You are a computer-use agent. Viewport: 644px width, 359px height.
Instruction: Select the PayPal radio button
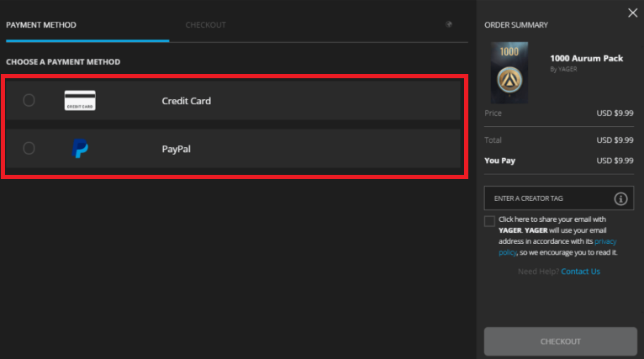click(29, 149)
